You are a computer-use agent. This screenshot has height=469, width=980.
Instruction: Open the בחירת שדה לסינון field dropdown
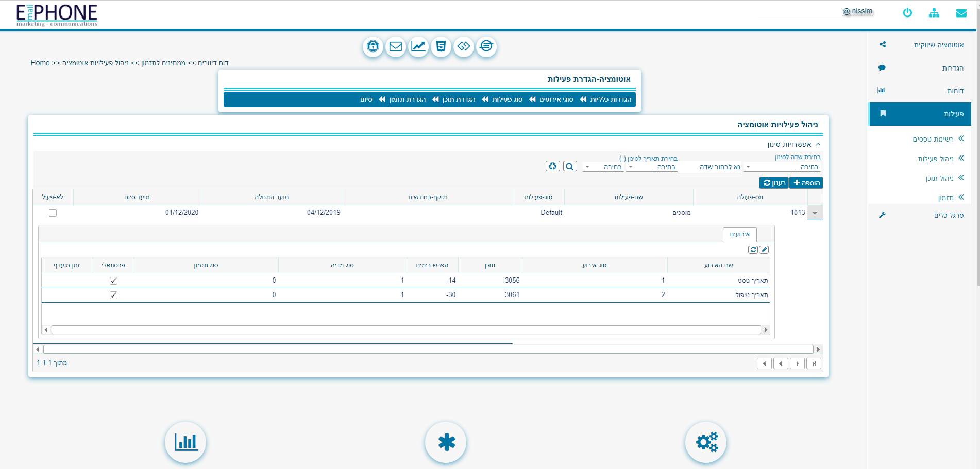click(782, 167)
